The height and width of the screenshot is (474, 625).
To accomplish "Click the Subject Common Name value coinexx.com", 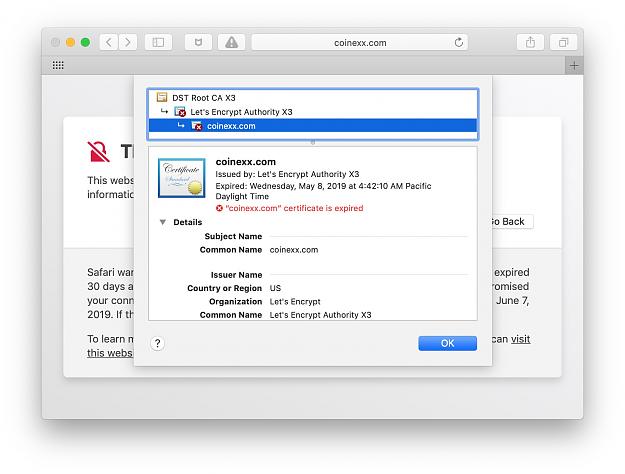I will tap(294, 250).
